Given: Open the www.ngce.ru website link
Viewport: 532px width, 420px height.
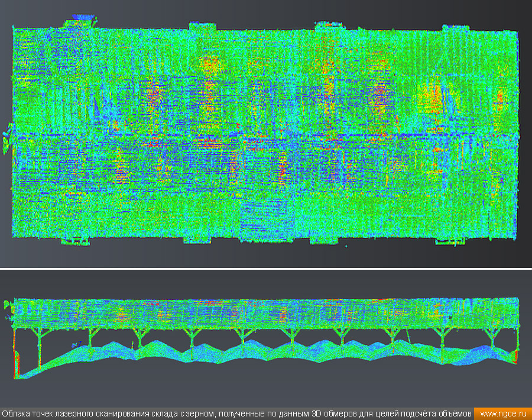Looking at the screenshot, I should pos(502,413).
